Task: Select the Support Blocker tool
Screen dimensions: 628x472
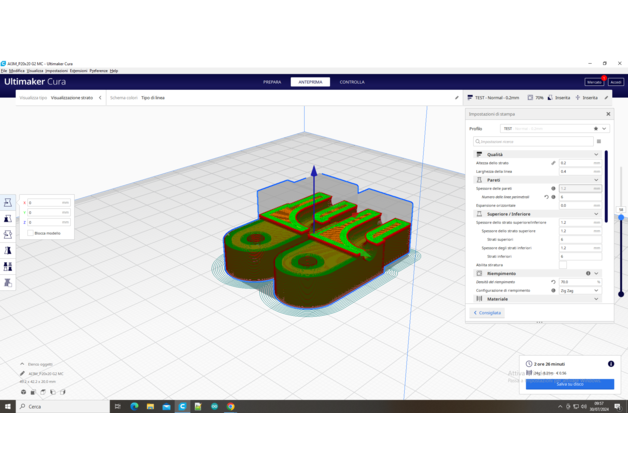Action: pos(8,283)
